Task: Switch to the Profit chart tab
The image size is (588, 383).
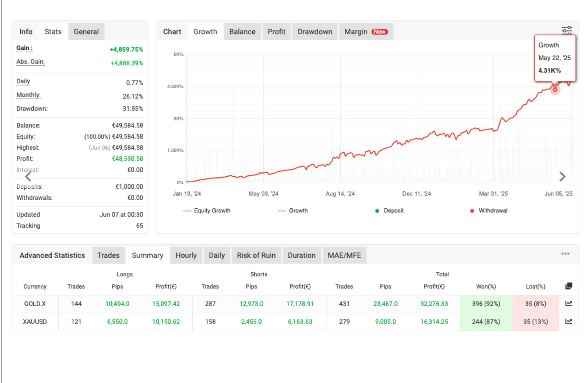Action: click(276, 32)
